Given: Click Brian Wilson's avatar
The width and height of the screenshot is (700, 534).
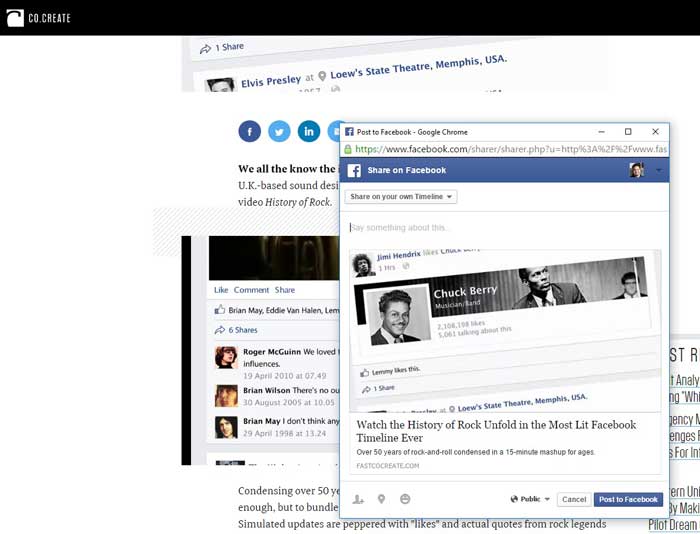Looking at the screenshot, I should (x=226, y=396).
